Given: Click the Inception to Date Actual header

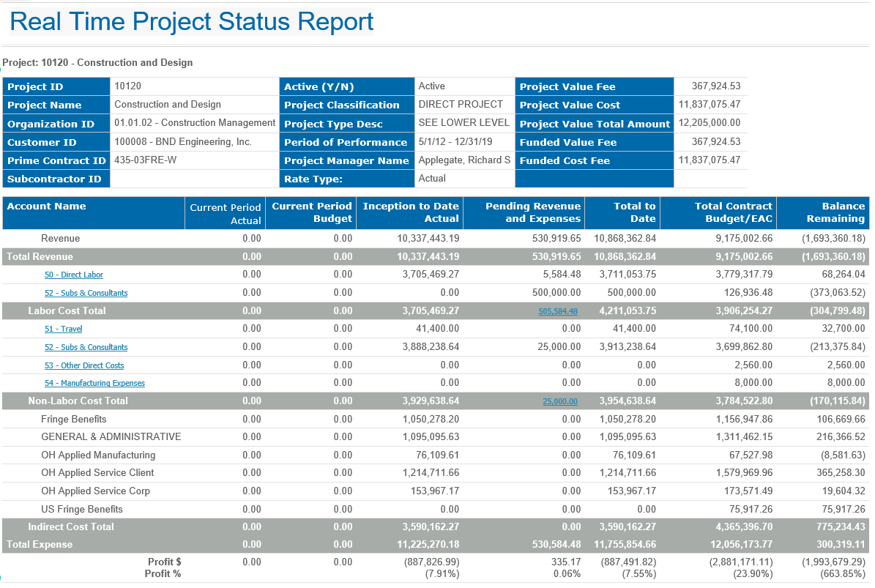Looking at the screenshot, I should click(x=411, y=212).
